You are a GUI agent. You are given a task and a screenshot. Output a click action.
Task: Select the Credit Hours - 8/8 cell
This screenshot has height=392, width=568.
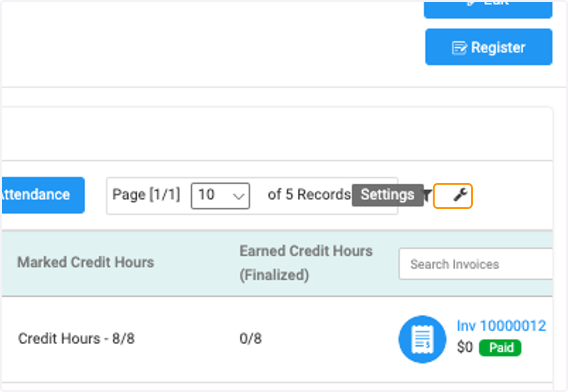pyautogui.click(x=76, y=339)
